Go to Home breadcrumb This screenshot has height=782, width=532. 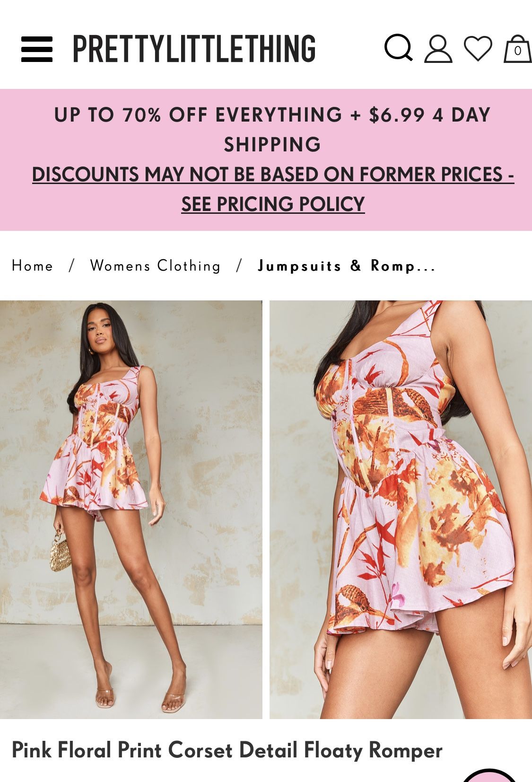pos(32,266)
